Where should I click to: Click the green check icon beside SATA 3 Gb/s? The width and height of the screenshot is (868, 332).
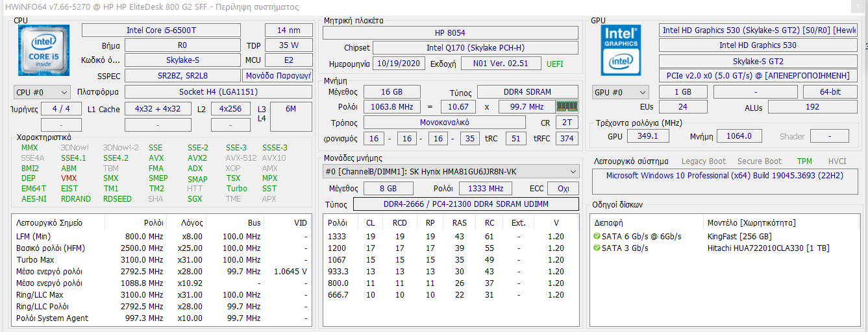[597, 248]
